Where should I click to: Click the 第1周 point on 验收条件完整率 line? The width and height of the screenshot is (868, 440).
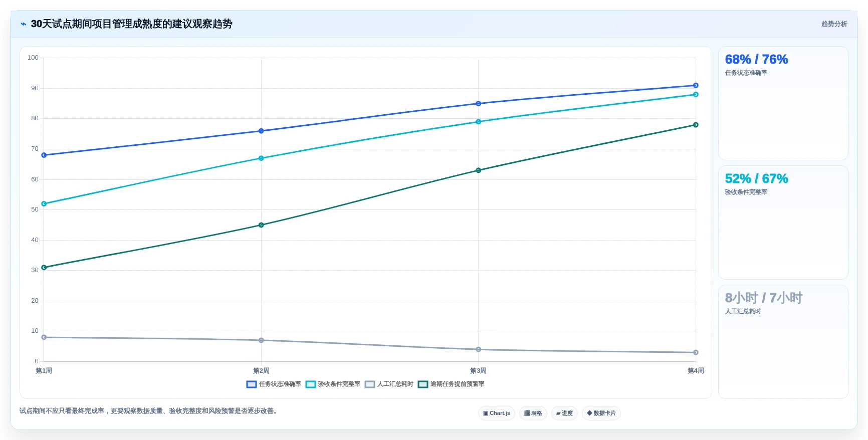[44, 204]
